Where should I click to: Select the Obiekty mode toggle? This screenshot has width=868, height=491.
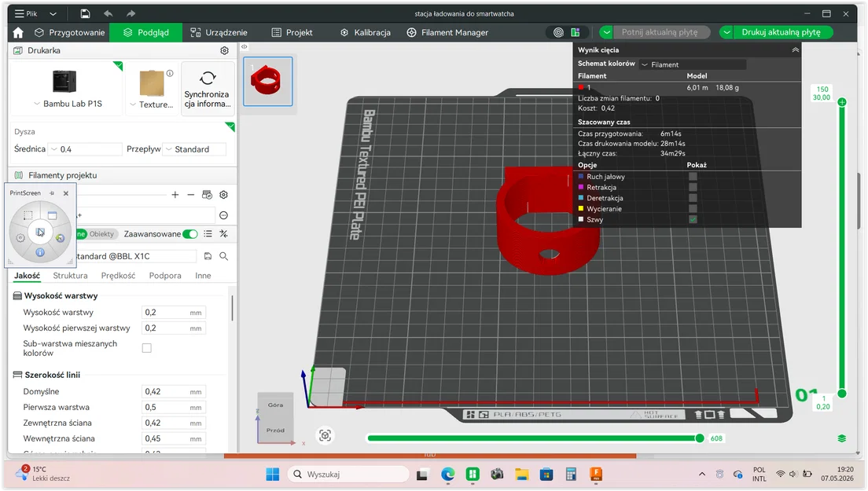pos(101,234)
